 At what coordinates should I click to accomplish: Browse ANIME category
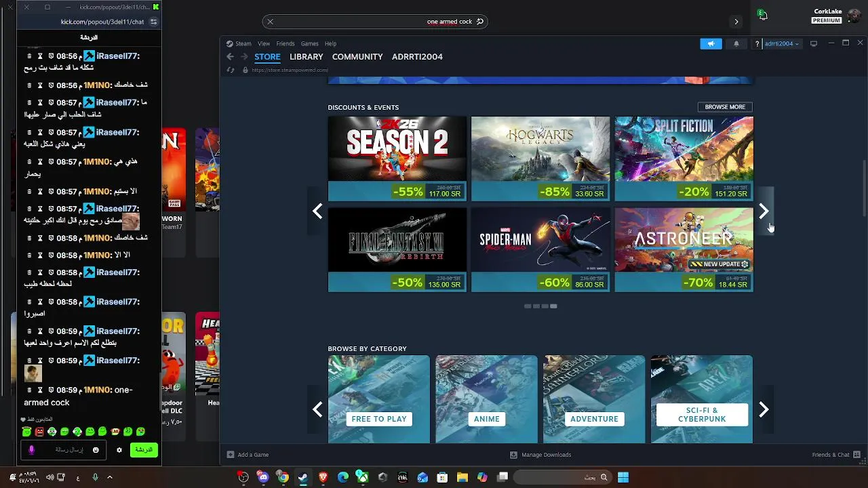coord(486,399)
